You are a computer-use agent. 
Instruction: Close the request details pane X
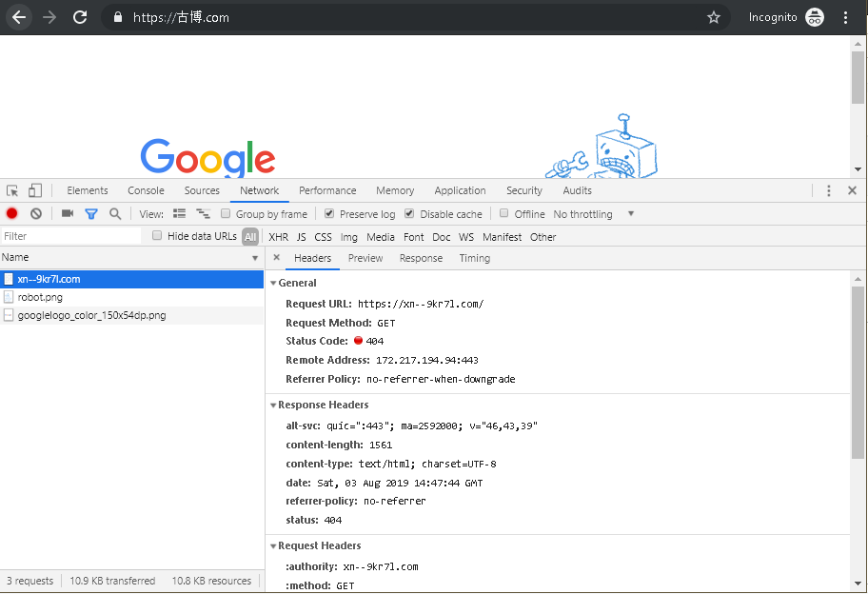point(277,257)
